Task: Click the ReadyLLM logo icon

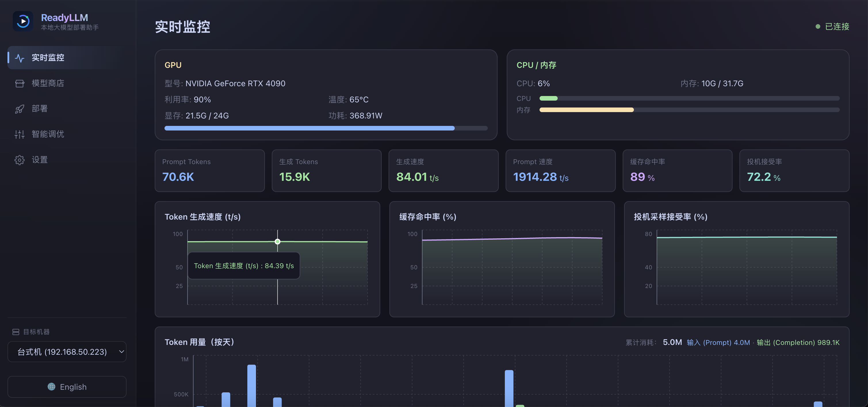Action: pyautogui.click(x=23, y=21)
